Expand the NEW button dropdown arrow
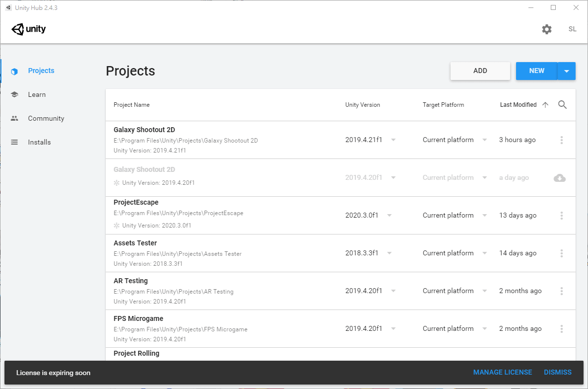The width and height of the screenshot is (588, 389). (x=567, y=71)
